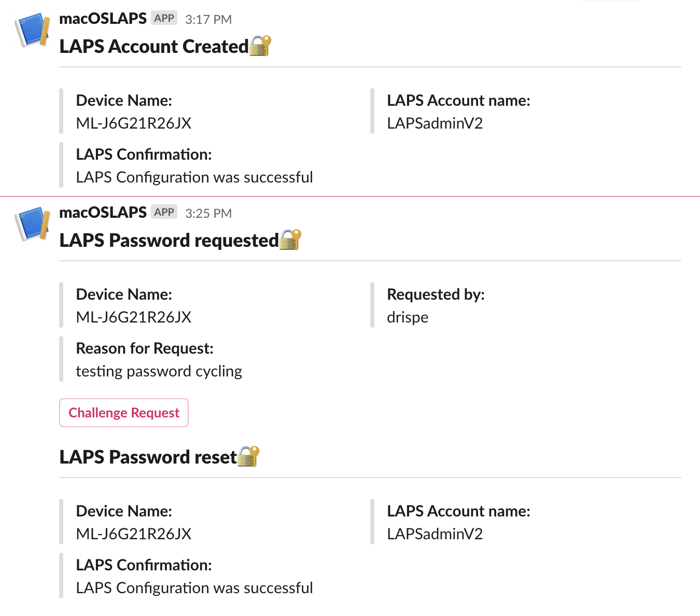The image size is (700, 616).
Task: Open the 3:25 PM timestamp link
Action: point(208,213)
